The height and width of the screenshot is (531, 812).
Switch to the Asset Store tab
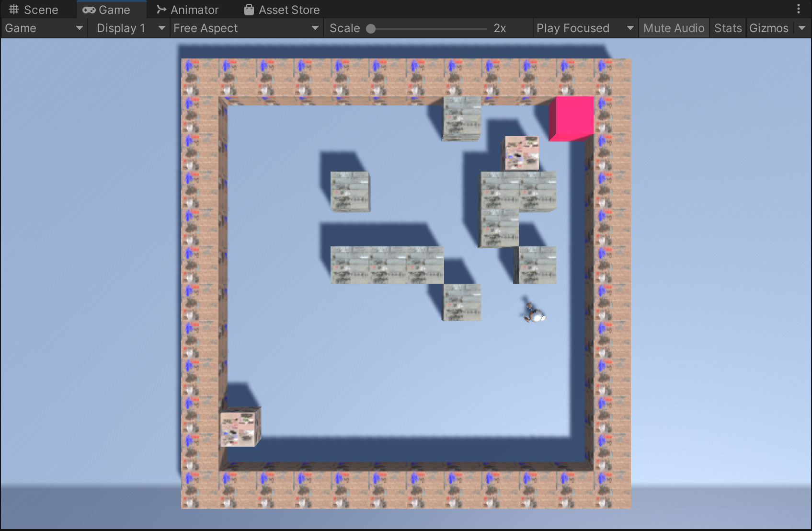(x=281, y=9)
